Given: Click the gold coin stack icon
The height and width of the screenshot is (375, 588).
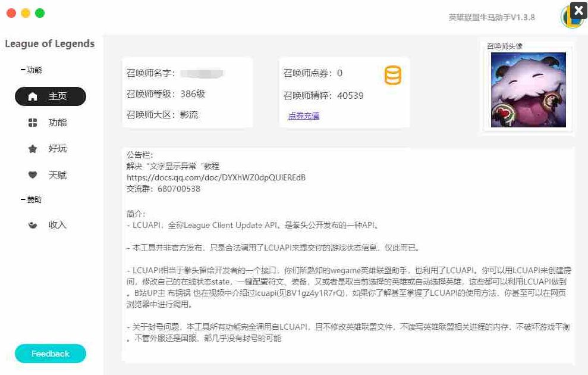Looking at the screenshot, I should [x=393, y=75].
